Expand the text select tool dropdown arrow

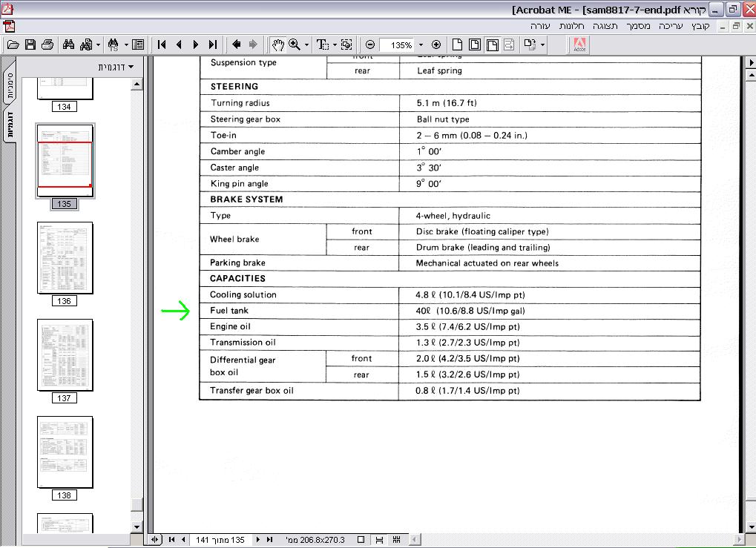(x=335, y=45)
